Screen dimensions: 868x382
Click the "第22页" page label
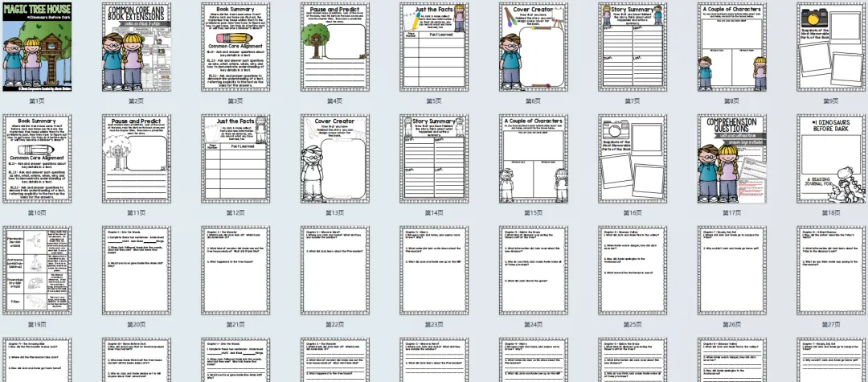(x=335, y=324)
